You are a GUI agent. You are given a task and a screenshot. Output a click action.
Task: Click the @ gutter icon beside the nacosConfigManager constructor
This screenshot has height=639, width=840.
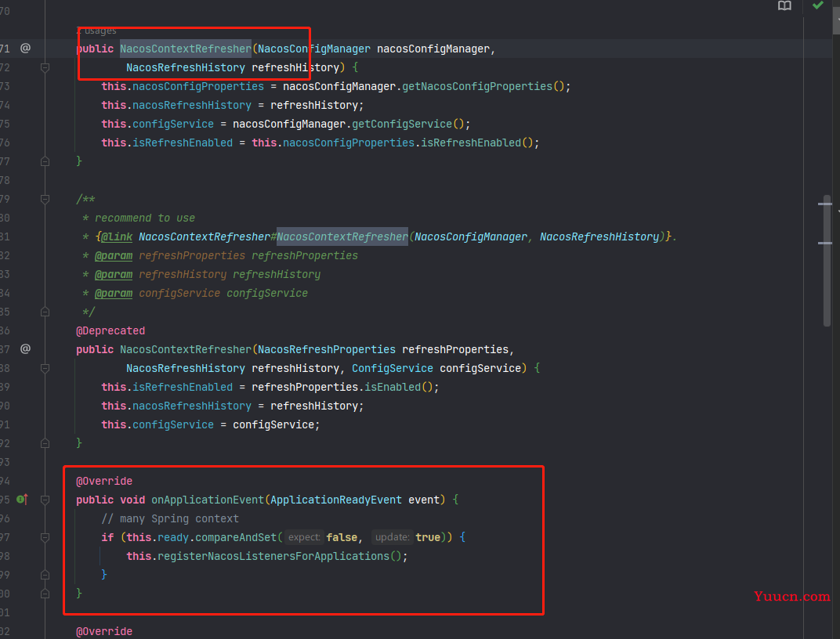coord(25,49)
